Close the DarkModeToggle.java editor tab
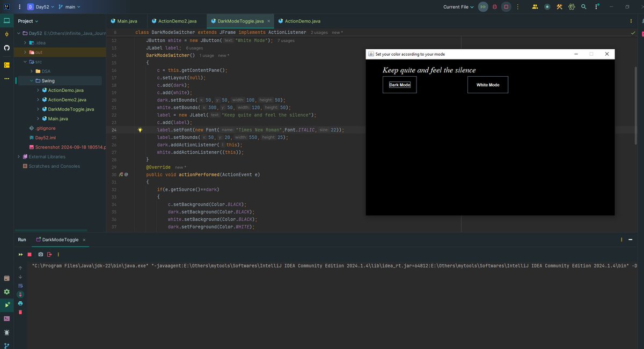This screenshot has height=349, width=644. (x=269, y=21)
